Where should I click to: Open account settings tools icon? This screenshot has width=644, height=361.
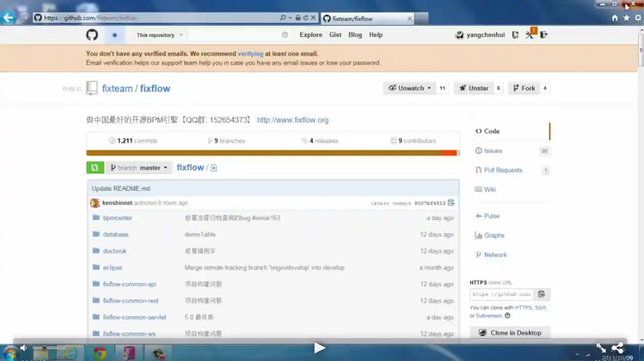530,35
